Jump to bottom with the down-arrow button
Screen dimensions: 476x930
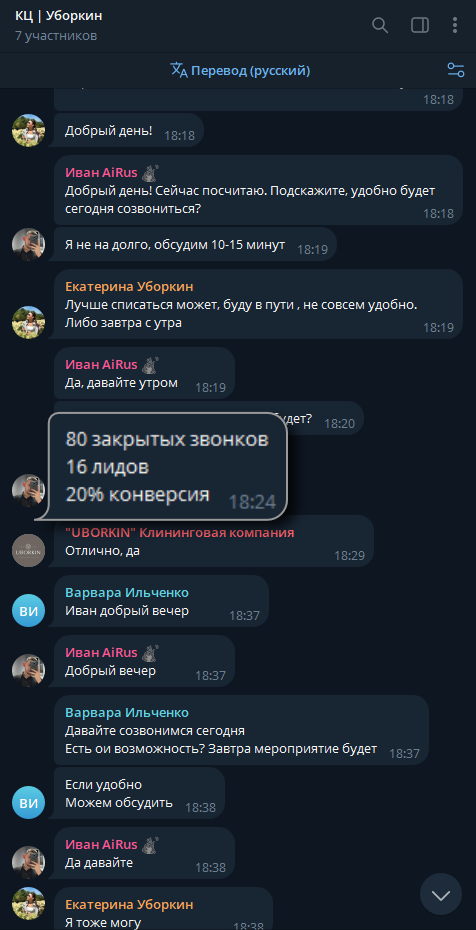point(440,894)
